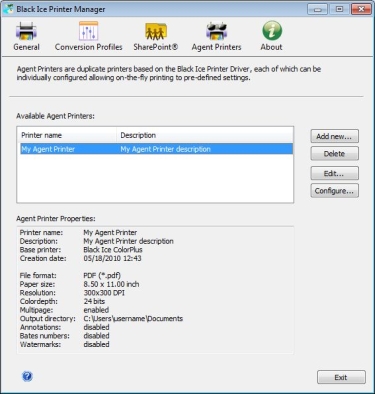
Task: Open the General printer icon
Action: pyautogui.click(x=26, y=31)
